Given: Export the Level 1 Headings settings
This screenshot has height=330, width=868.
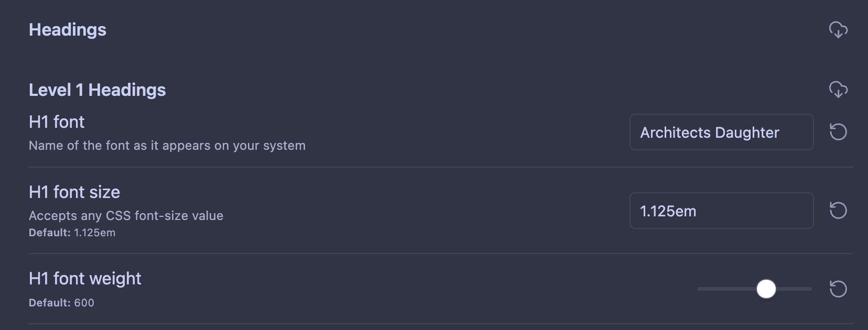Looking at the screenshot, I should 839,90.
